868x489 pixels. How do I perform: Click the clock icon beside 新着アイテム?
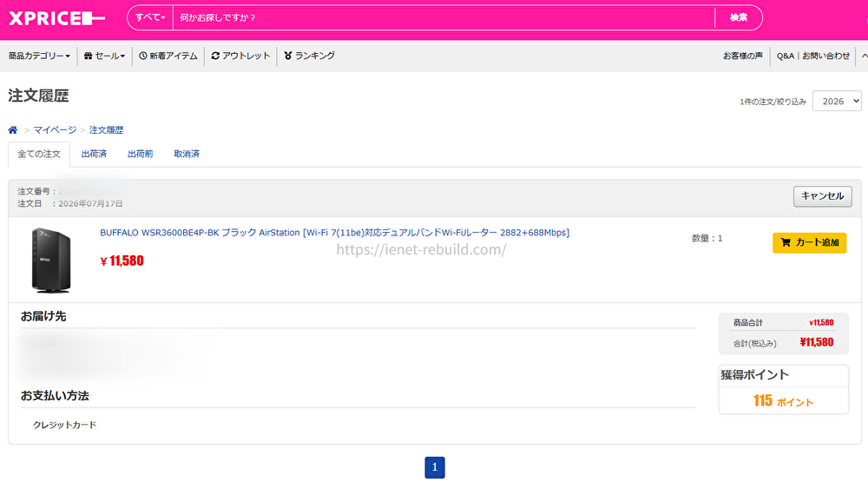[x=143, y=56]
